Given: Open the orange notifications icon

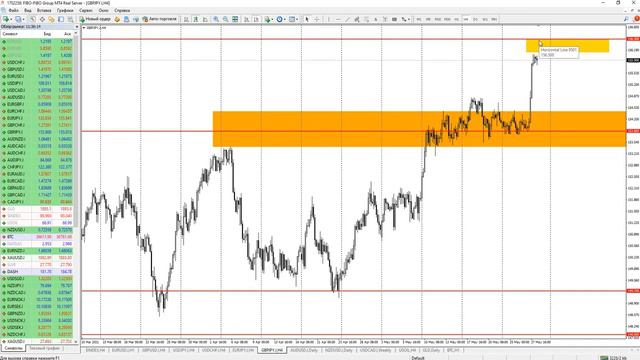Looking at the screenshot, I should [x=636, y=19].
